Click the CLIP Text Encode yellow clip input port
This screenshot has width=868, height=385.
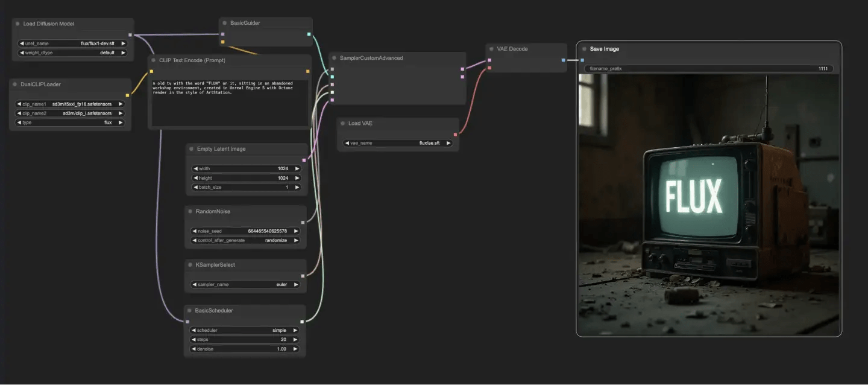coord(151,71)
